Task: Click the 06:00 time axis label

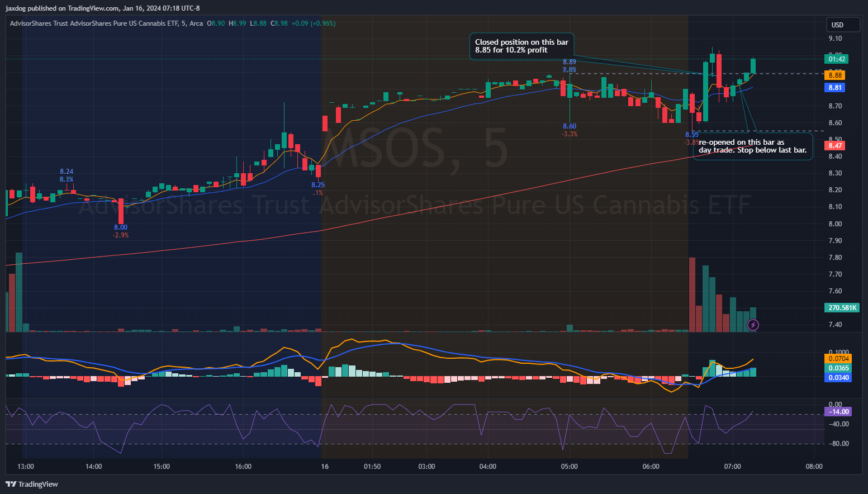Action: click(x=651, y=467)
